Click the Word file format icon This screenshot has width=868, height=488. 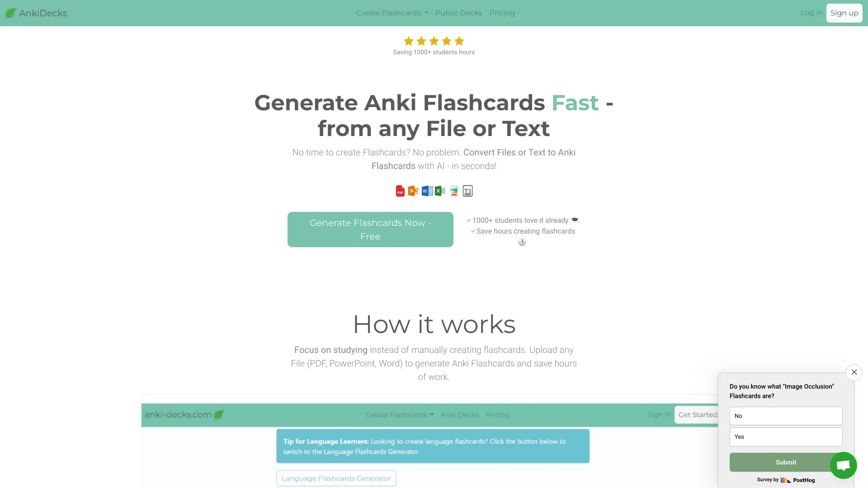(427, 191)
